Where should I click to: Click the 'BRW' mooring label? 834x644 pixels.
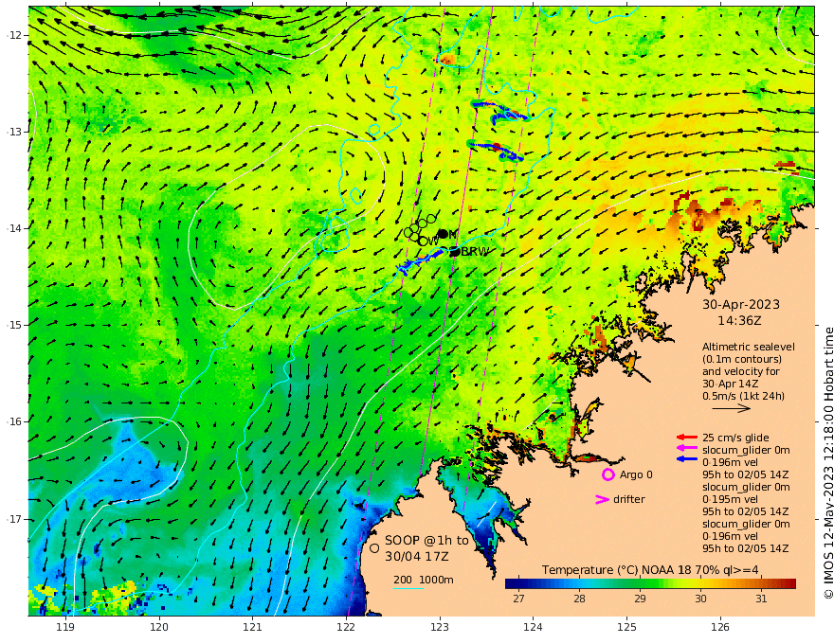point(475,252)
